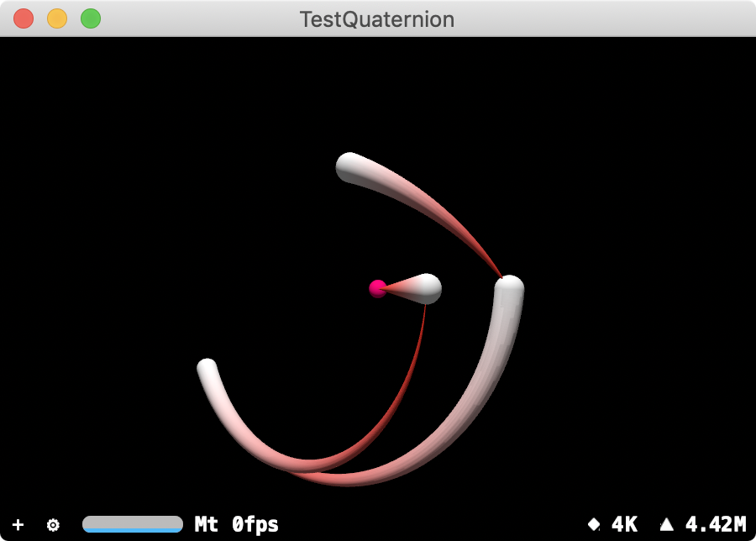Open the gear settings icon
Image resolution: width=756 pixels, height=541 pixels.
tap(53, 524)
